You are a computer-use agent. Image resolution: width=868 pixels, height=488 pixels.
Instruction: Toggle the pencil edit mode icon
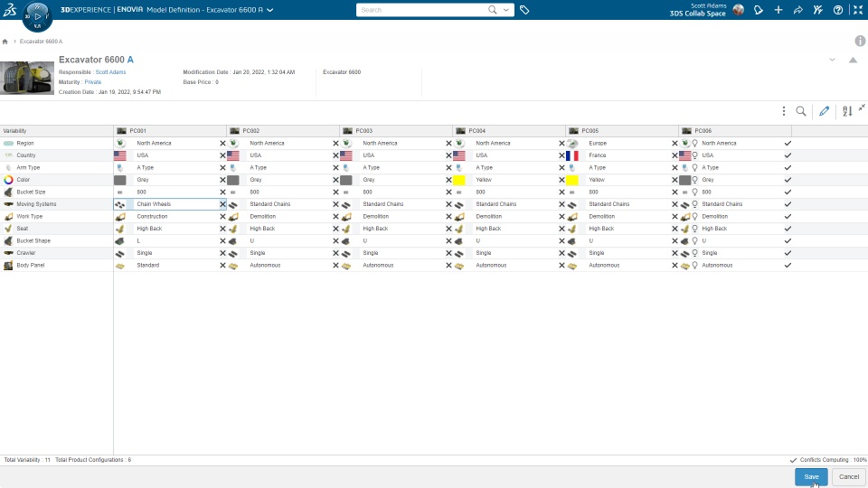[825, 111]
